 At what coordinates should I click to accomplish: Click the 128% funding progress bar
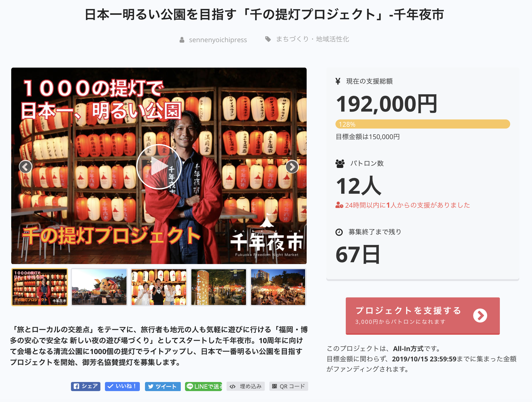pos(423,124)
